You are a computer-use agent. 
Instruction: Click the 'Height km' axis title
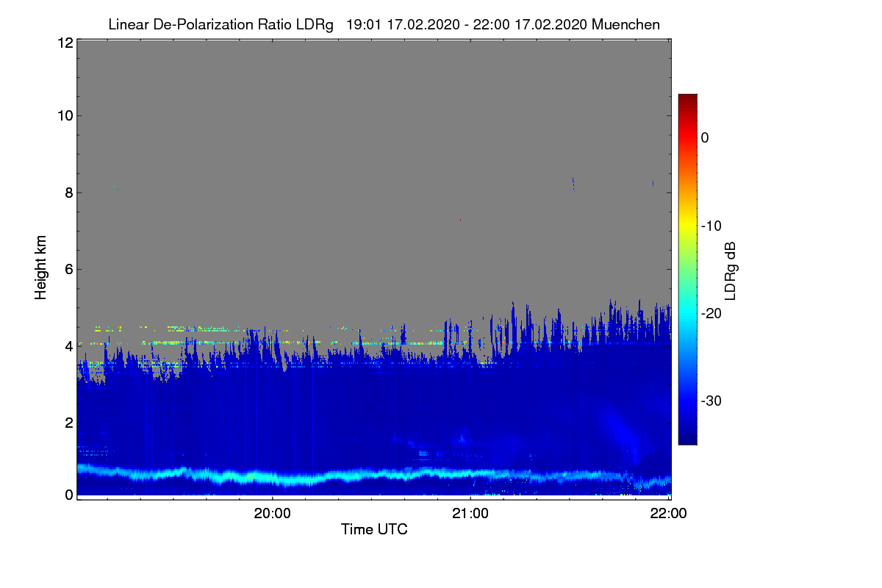coord(41,268)
